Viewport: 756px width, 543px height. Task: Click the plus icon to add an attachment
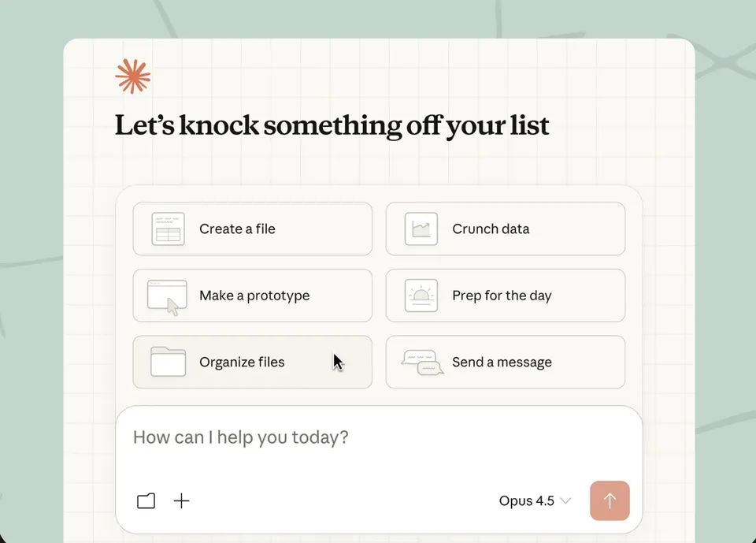click(x=181, y=500)
